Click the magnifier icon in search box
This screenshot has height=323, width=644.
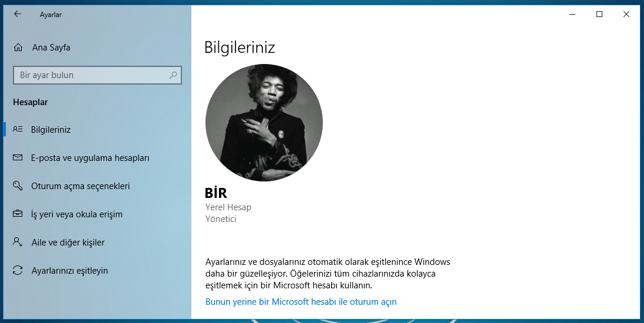pyautogui.click(x=173, y=75)
